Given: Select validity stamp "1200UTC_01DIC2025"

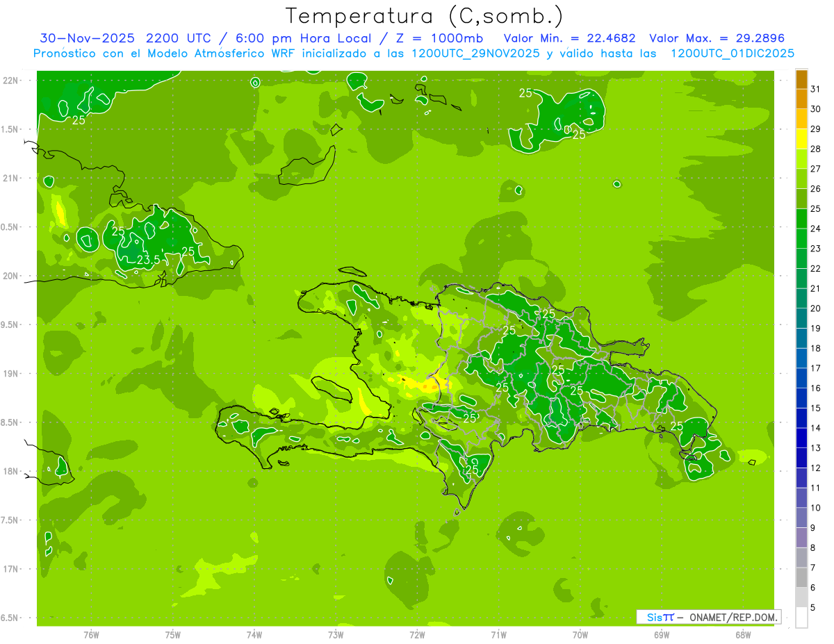Looking at the screenshot, I should pos(732,53).
